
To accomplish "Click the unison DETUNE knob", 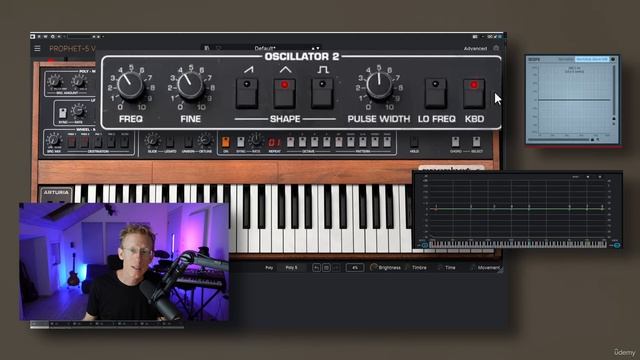I will click(x=205, y=140).
